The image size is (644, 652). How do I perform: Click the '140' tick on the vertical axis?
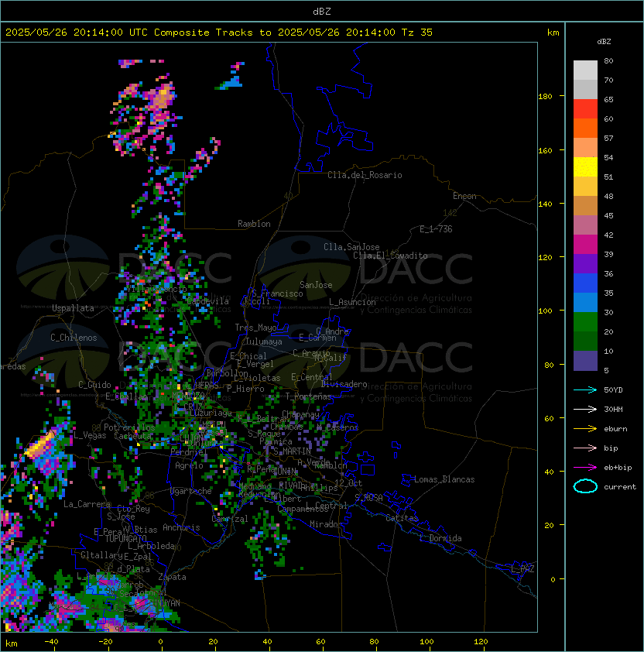545,204
